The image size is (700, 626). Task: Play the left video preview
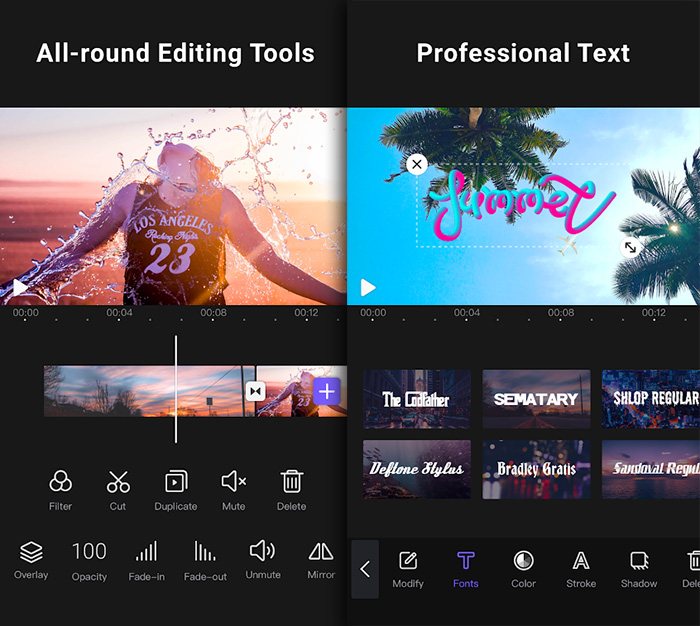(19, 288)
